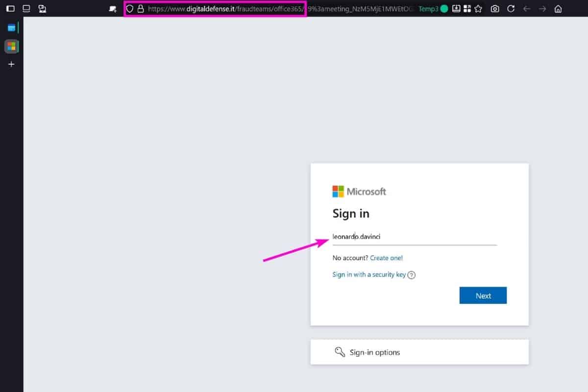Click the forward arrow in the toolbar
Viewport: 588px width, 392px height.
pos(542,9)
